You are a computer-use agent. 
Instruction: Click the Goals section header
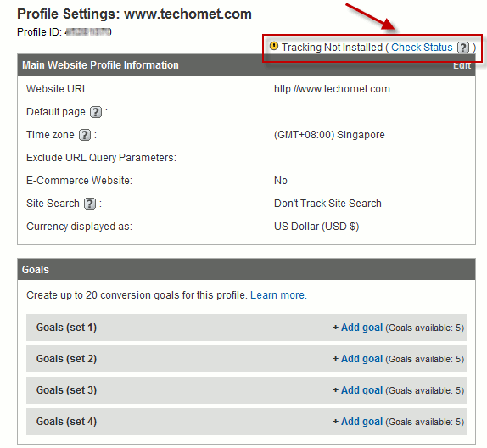(x=246, y=269)
